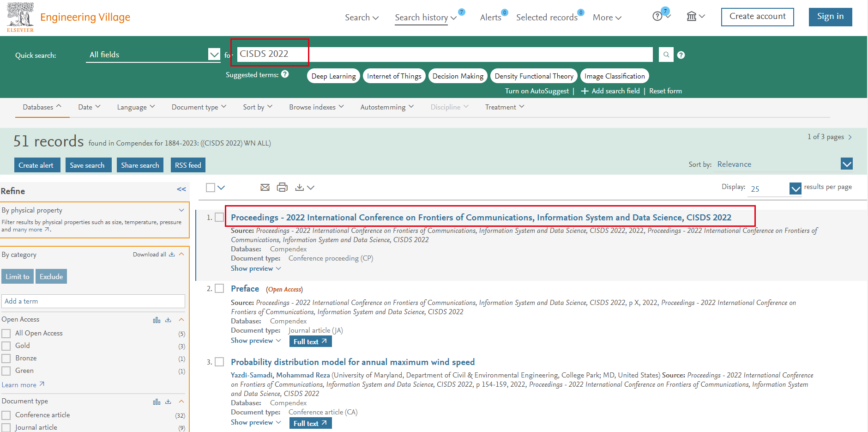The image size is (868, 432).
Task: Collapse Open Access facet chevron
Action: coord(181,320)
